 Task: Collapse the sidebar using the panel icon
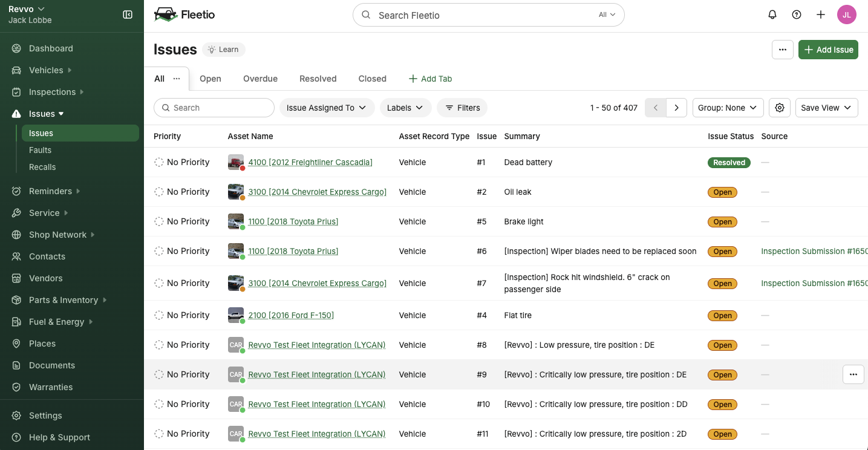[x=128, y=15]
